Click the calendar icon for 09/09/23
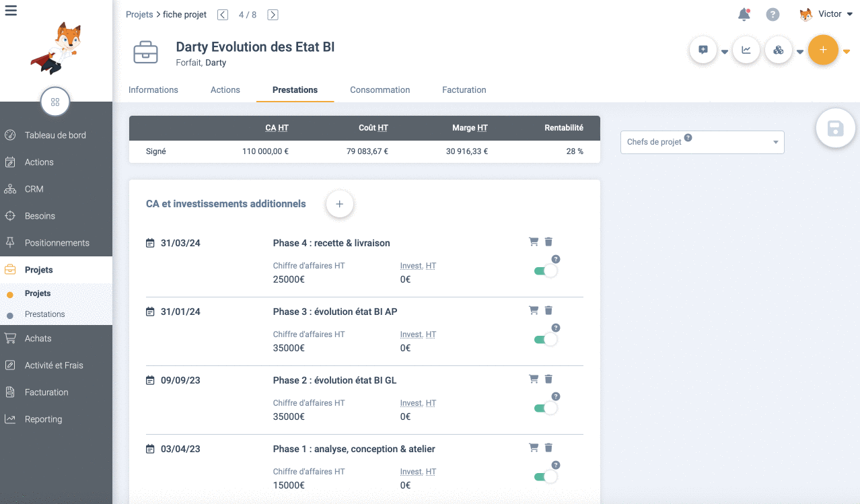The height and width of the screenshot is (504, 860). point(150,380)
